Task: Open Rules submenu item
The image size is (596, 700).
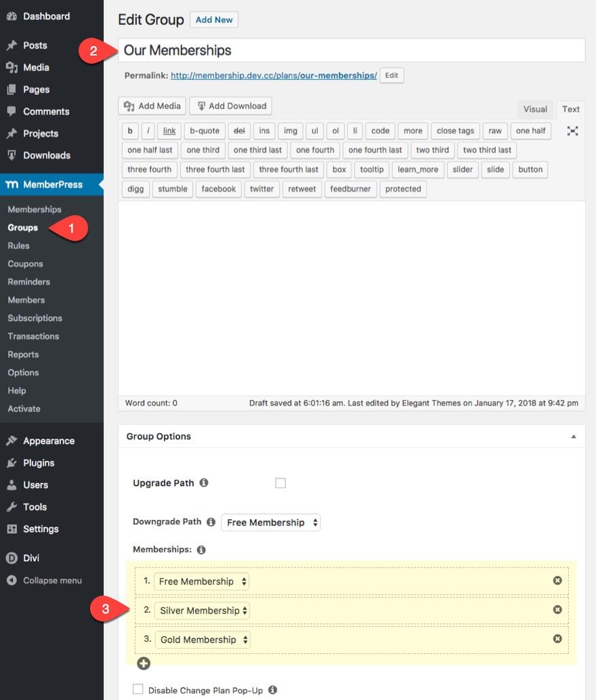Action: pos(18,246)
